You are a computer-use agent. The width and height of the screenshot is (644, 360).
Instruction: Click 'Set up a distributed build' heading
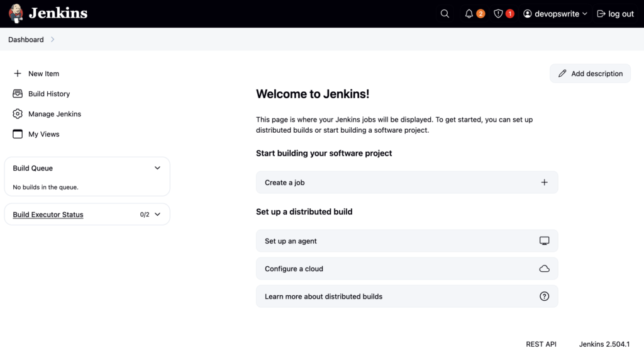304,211
